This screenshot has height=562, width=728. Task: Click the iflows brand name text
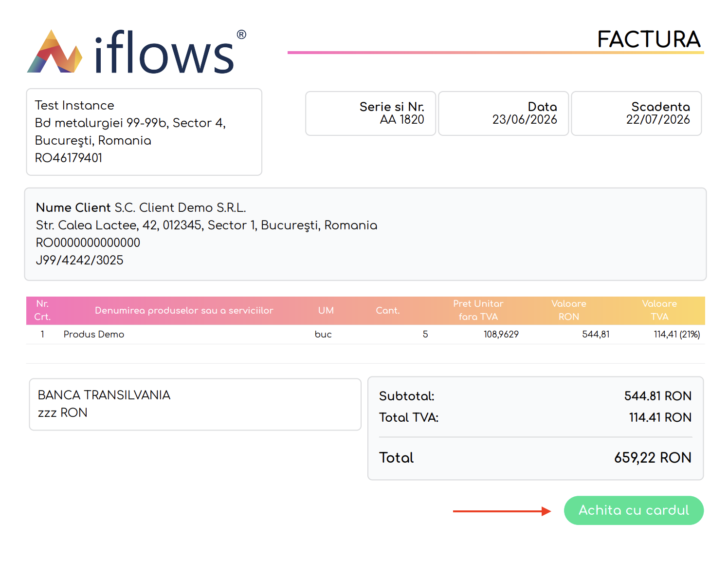[x=164, y=52]
